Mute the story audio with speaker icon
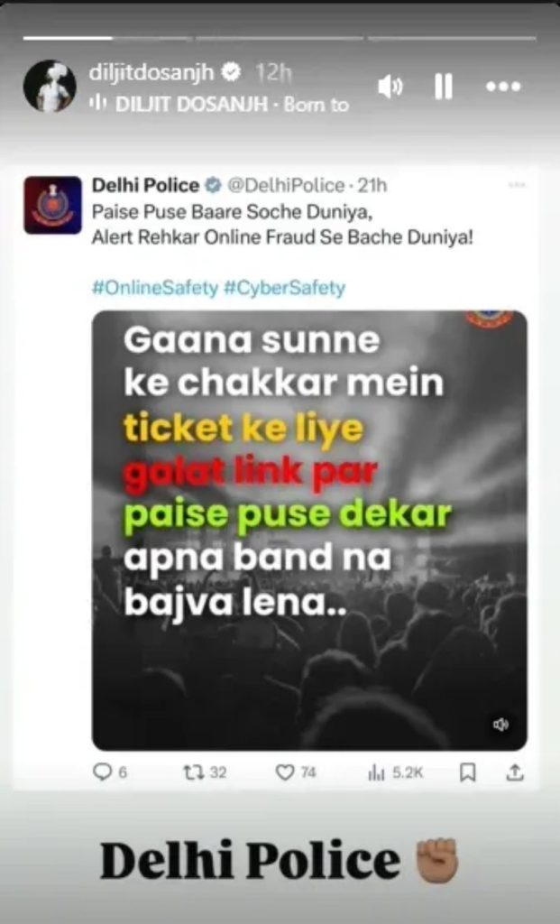 click(390, 88)
